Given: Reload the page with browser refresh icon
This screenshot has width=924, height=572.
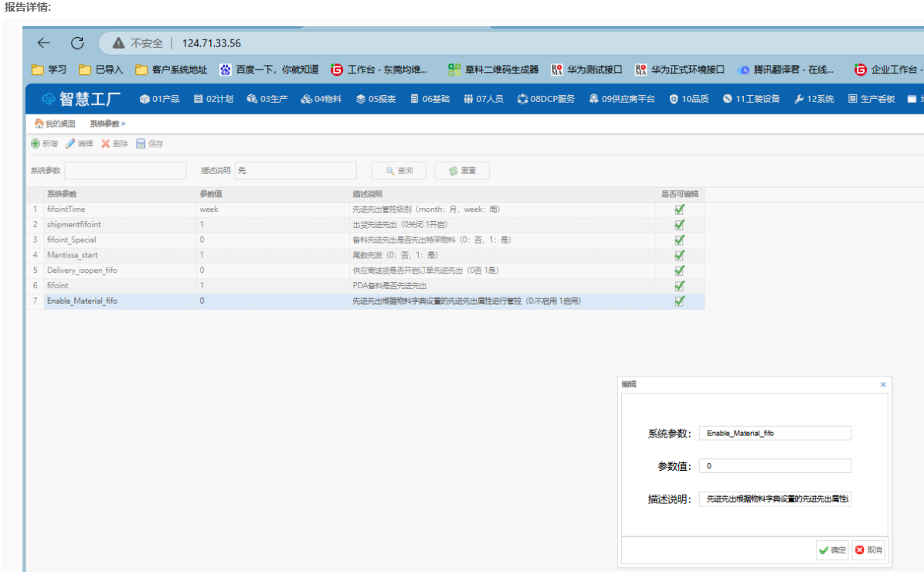Looking at the screenshot, I should pyautogui.click(x=77, y=43).
